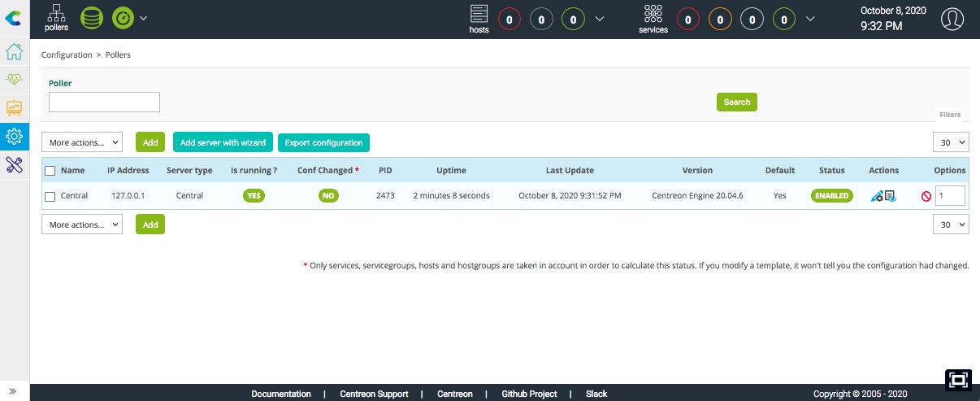Viewport: 980px width, 401px height.
Task: Click the Poller search input field
Action: point(104,102)
